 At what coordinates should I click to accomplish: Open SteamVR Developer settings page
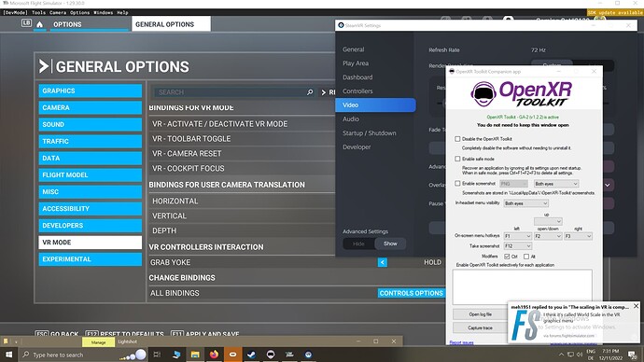[357, 146]
